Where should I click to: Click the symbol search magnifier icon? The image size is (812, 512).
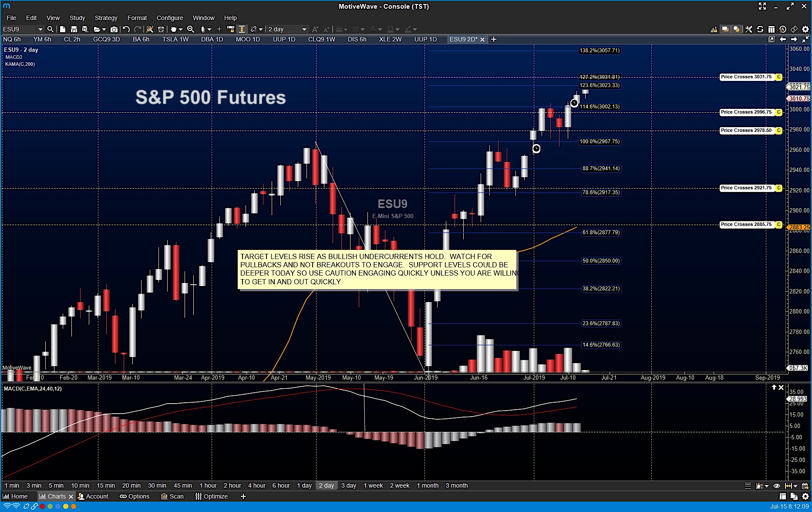pyautogui.click(x=51, y=29)
